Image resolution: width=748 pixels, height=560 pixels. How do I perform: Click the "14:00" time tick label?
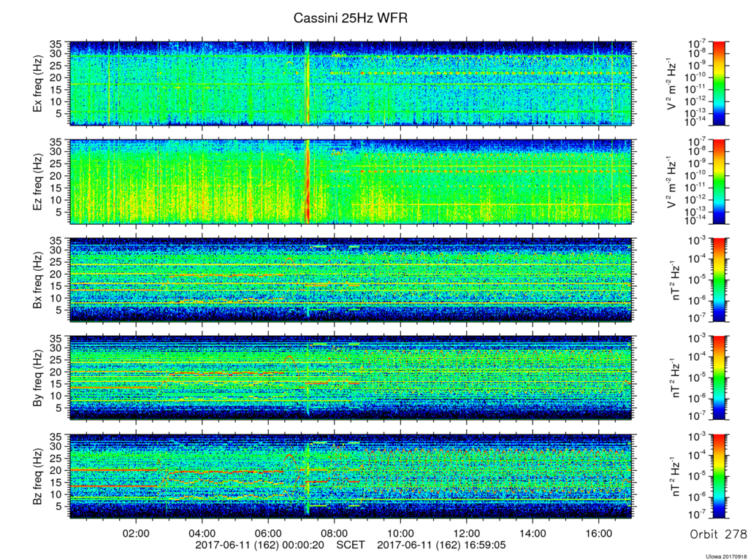533,534
